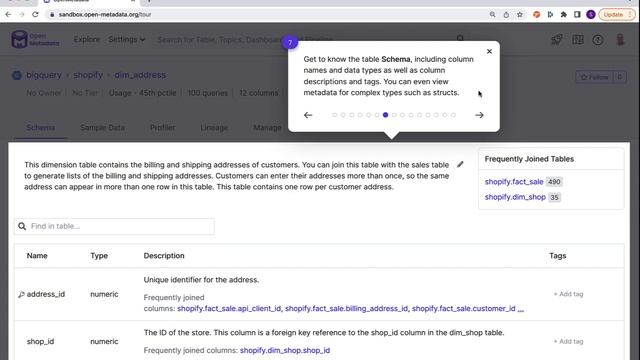Open the Explore menu item
The height and width of the screenshot is (360, 640).
tap(87, 40)
